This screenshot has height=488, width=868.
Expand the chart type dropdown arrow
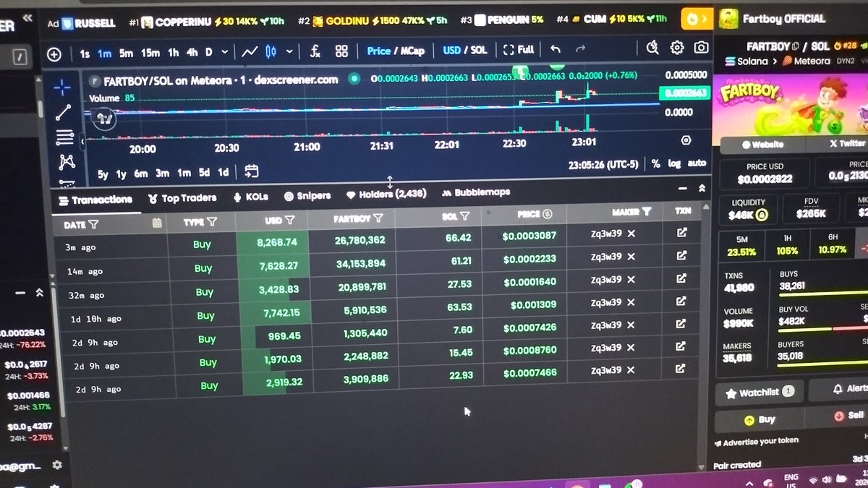click(x=289, y=51)
